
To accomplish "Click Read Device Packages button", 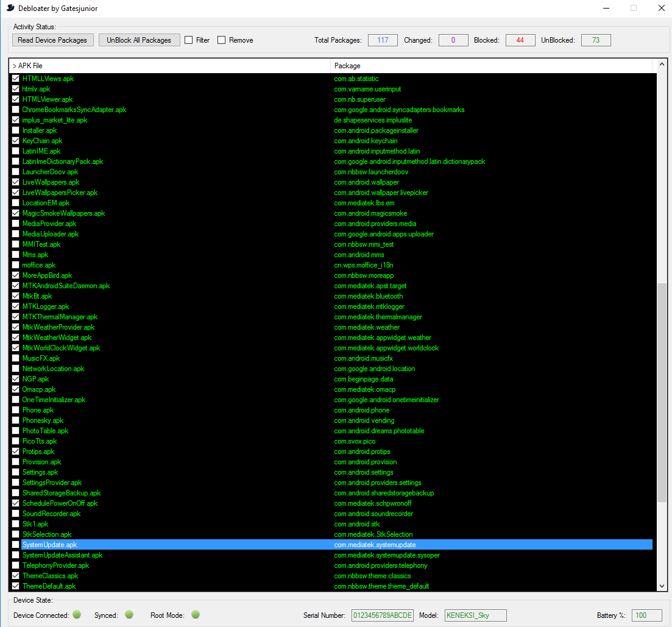I will click(53, 40).
